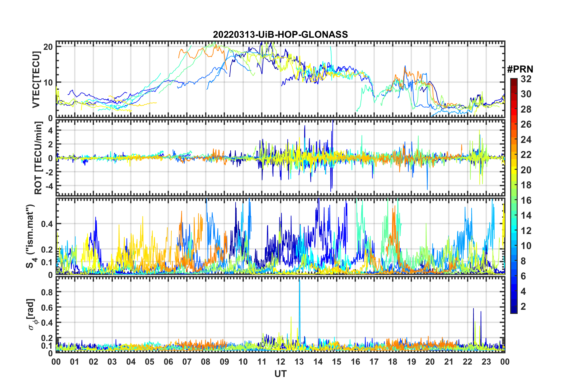The image size is (561, 392).
Task: Click colorbar tick label 2
Action: 523,307
